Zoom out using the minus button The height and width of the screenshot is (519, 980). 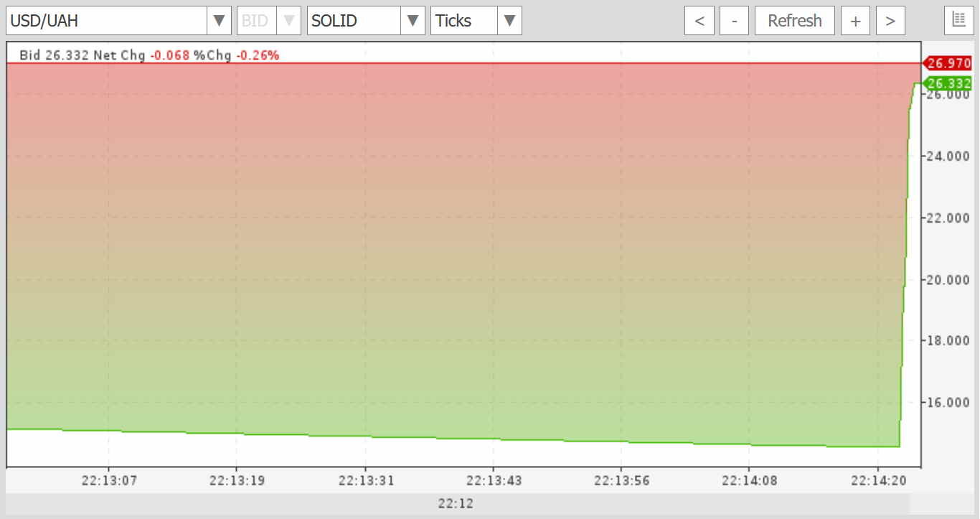(x=734, y=21)
